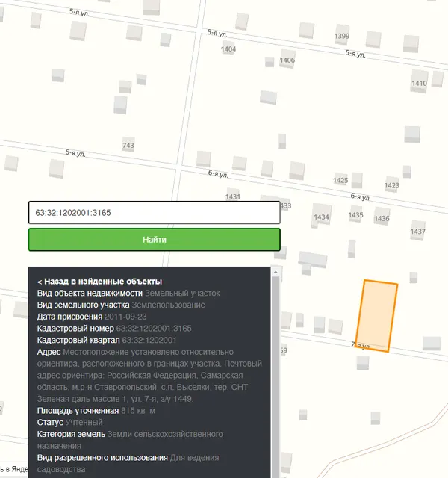This screenshot has width=448, height=478.
Task: Click the scrollbar up arrow in info panel
Action: (x=276, y=272)
